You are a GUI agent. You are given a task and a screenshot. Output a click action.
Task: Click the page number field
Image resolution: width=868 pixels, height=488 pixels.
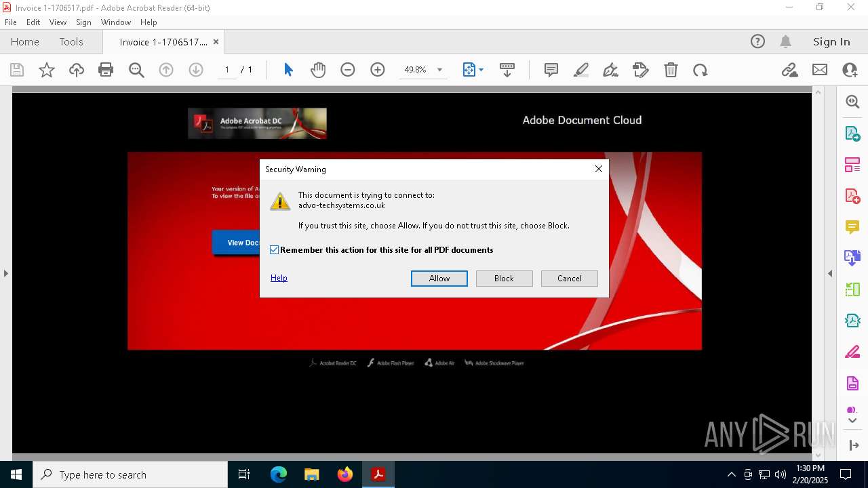pos(226,70)
